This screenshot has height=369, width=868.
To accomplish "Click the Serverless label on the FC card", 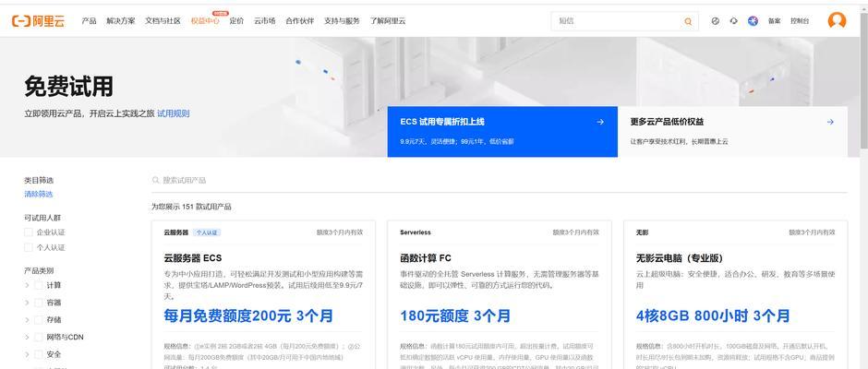I will [416, 232].
